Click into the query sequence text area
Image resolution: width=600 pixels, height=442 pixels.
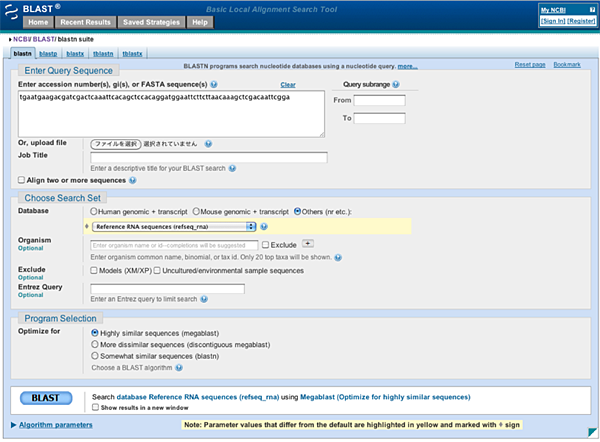(x=171, y=114)
